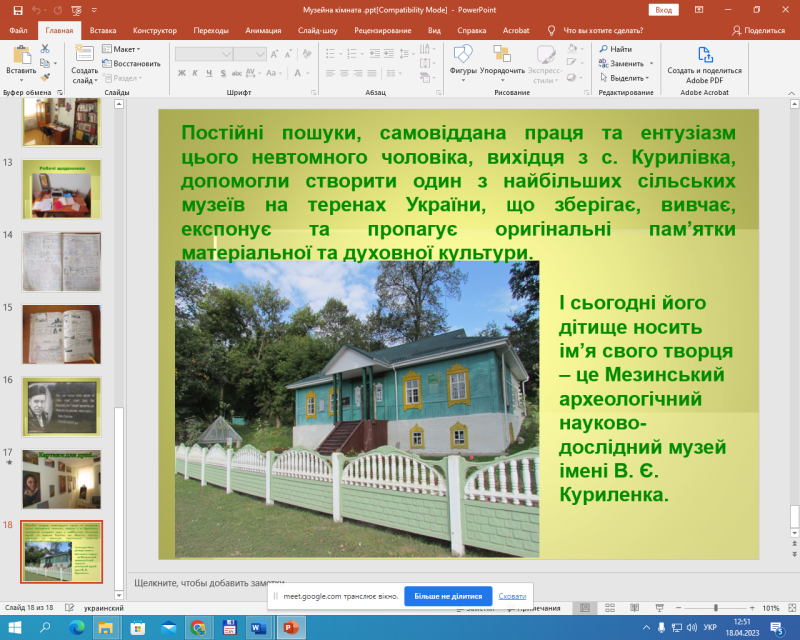Open the Фигуры shapes gallery

463,55
